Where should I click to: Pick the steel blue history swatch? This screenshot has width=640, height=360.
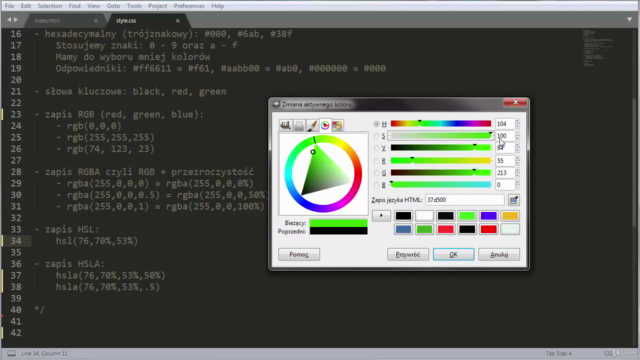tap(403, 229)
